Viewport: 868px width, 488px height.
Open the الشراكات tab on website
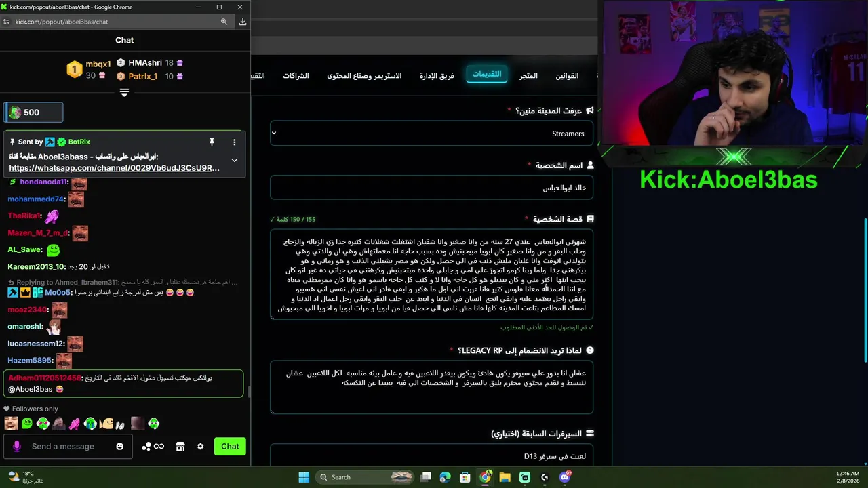(295, 75)
